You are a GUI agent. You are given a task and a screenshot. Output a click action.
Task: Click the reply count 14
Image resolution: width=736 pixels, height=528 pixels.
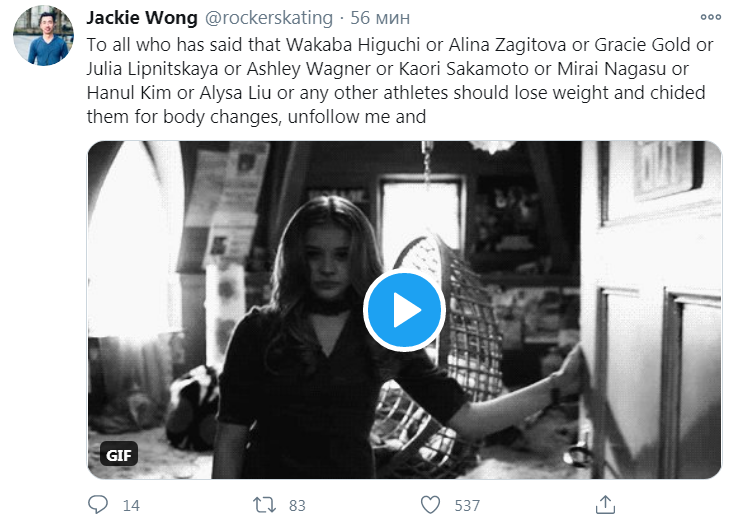[131, 506]
